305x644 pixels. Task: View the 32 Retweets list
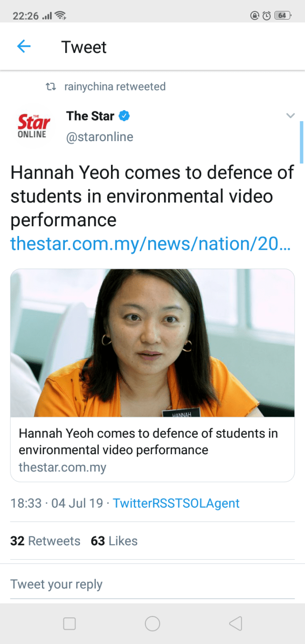45,541
